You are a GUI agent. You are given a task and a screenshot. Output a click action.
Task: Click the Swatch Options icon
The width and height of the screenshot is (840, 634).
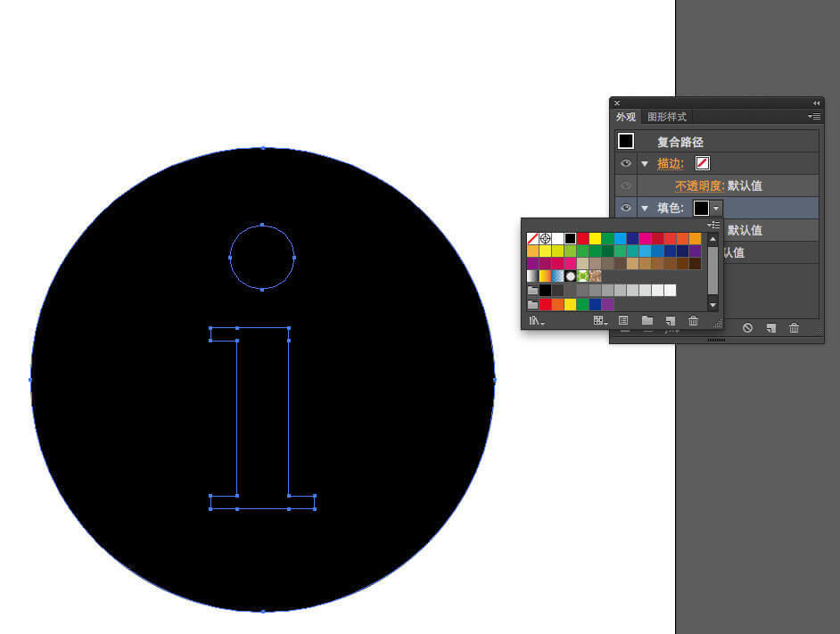click(623, 321)
